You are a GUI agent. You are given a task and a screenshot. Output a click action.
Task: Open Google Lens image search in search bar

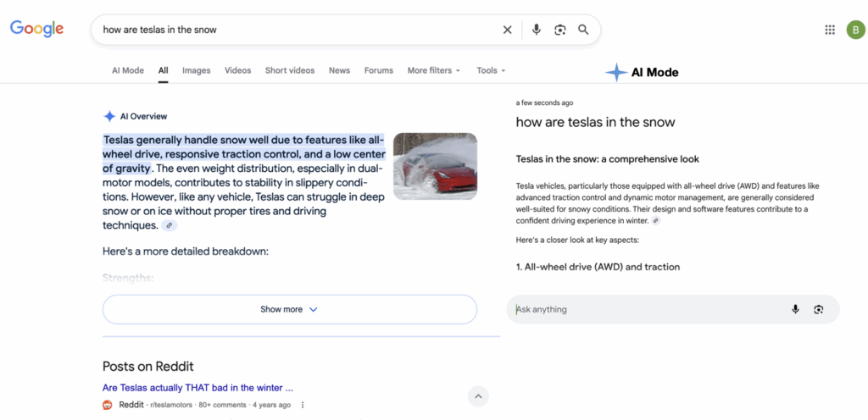[559, 30]
